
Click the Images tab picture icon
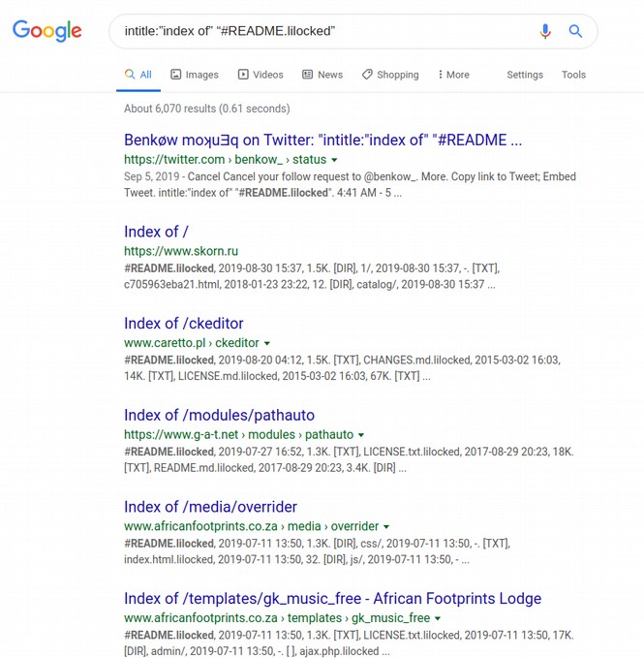coord(175,75)
